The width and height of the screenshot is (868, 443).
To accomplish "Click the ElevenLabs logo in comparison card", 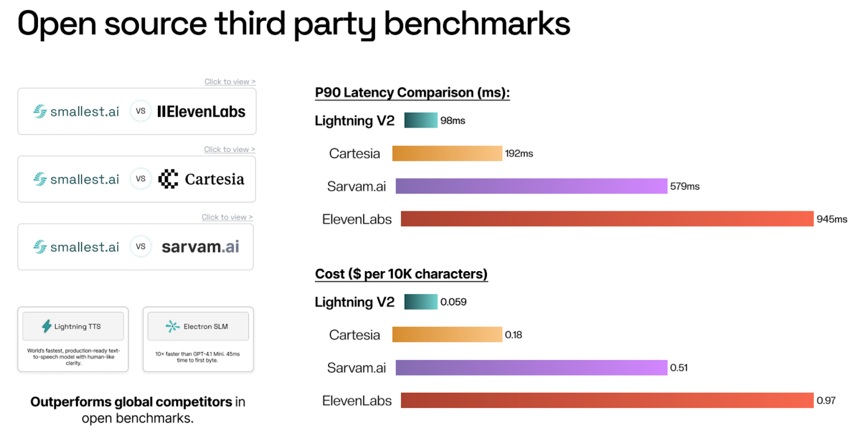I will pyautogui.click(x=201, y=112).
